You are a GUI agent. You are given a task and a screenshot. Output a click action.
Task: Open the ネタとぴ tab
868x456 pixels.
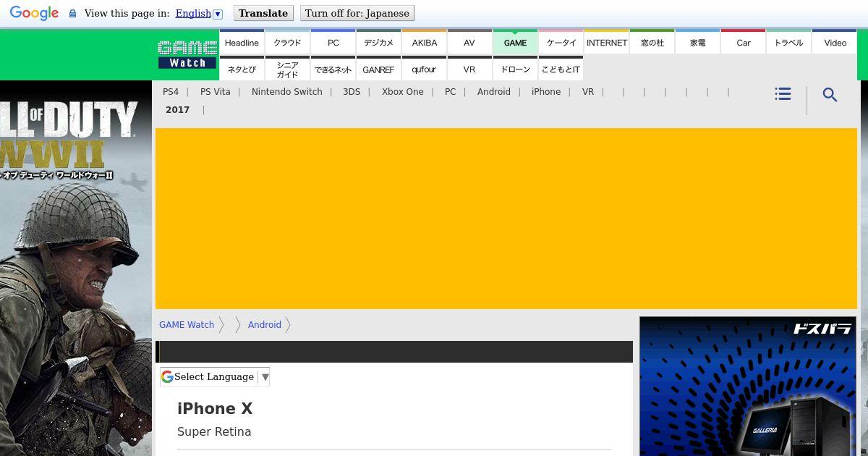(242, 69)
